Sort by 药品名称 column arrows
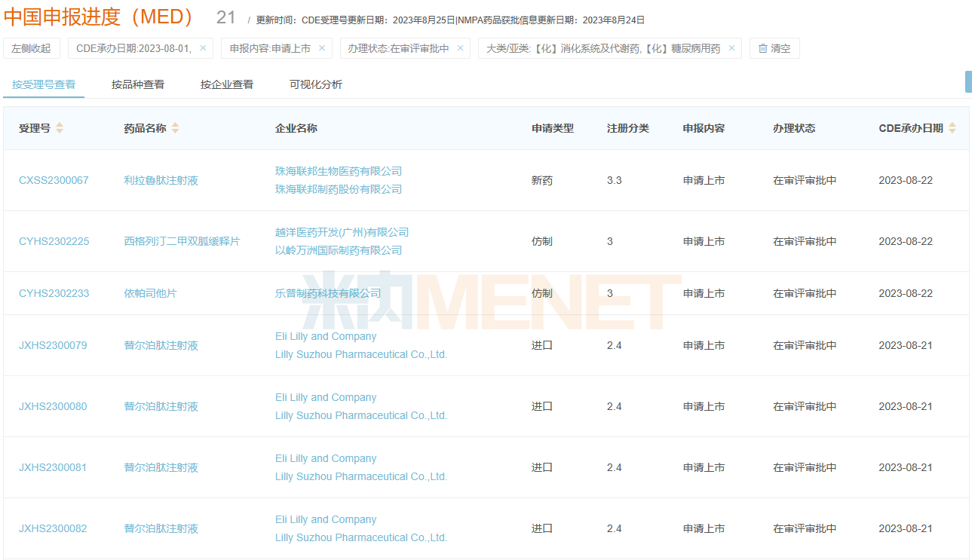Viewport: 972px width, 560px height. 175,128
